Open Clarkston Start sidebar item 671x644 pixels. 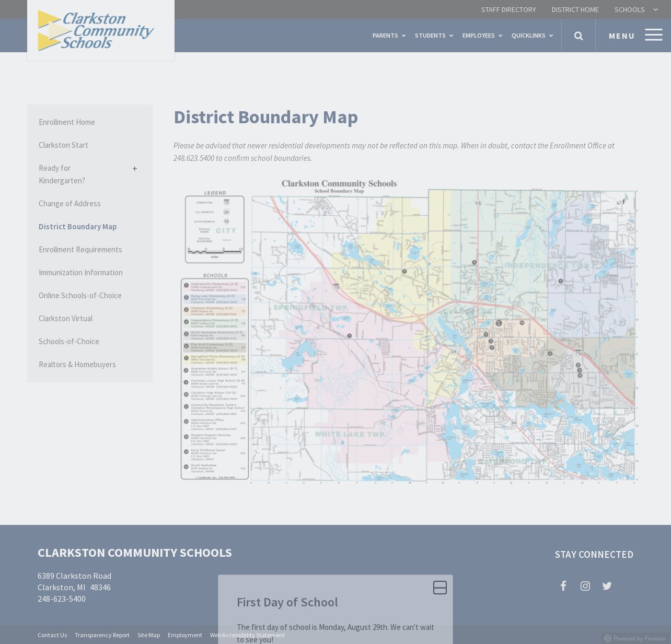point(63,145)
